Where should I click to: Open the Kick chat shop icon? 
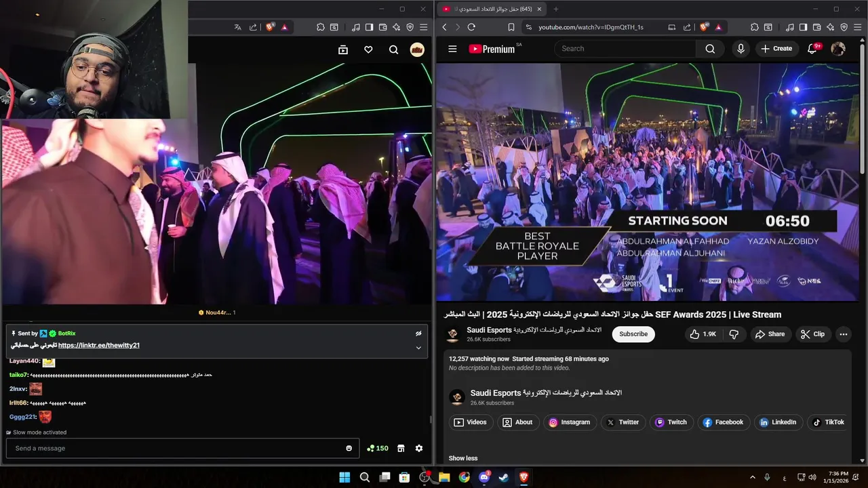pyautogui.click(x=401, y=448)
